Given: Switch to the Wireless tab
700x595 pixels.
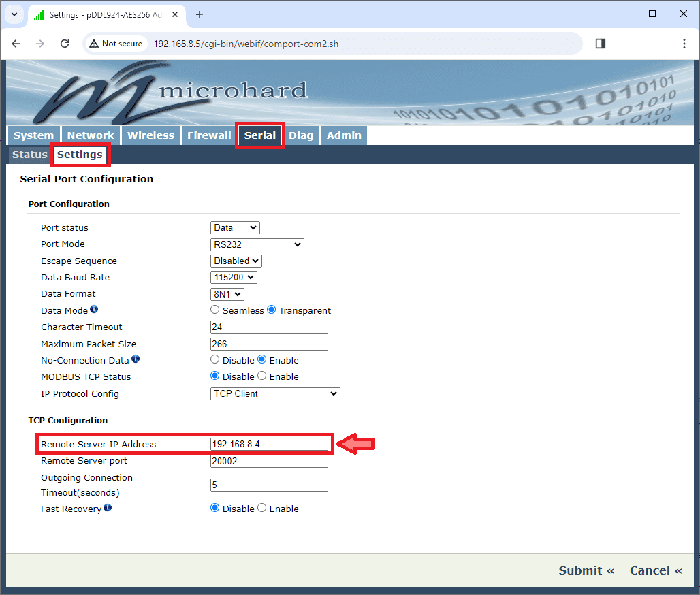Looking at the screenshot, I should pyautogui.click(x=150, y=135).
